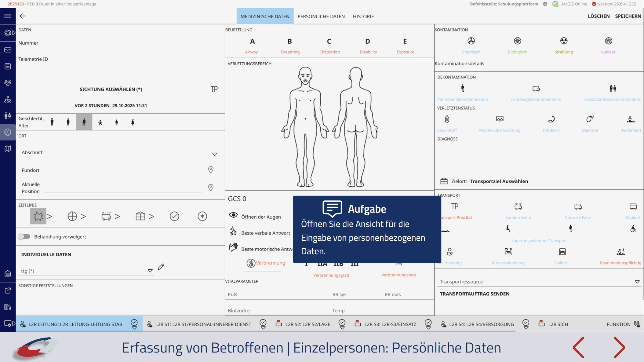This screenshot has width=644, height=362.
Task: Open the ttg individual data dropdown
Action: (150, 271)
